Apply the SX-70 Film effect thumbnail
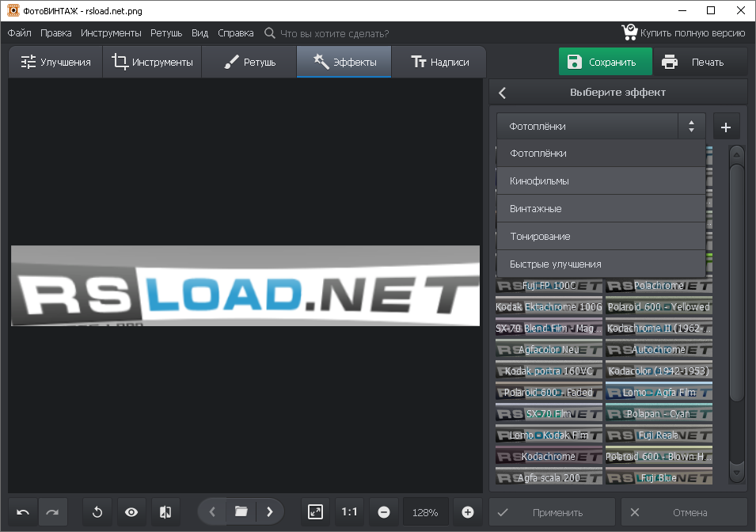This screenshot has height=532, width=756. [x=549, y=413]
